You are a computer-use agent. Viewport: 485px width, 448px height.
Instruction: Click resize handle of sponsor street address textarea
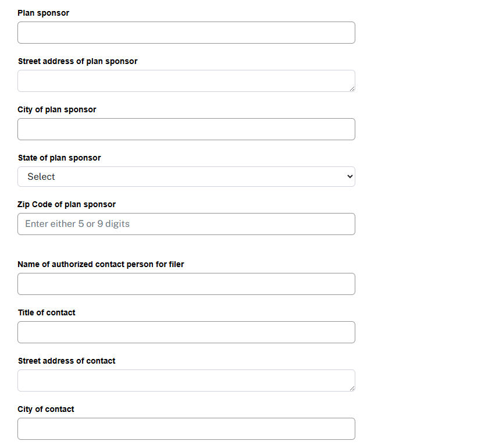[352, 88]
